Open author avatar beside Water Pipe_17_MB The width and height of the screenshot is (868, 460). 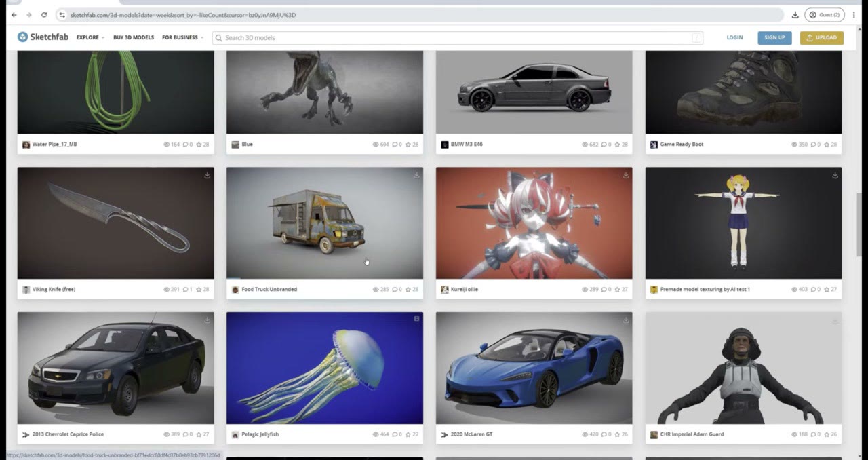click(26, 145)
